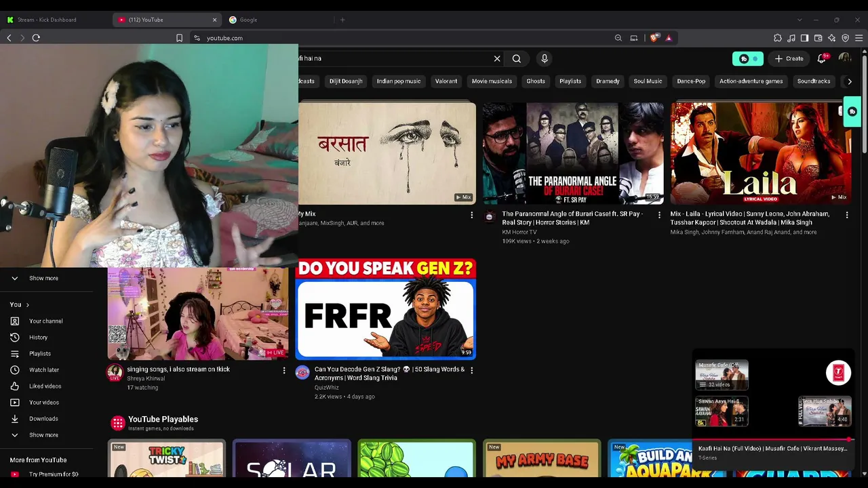Open Your channel from sidebar
Image resolution: width=868 pixels, height=488 pixels.
pos(45,321)
